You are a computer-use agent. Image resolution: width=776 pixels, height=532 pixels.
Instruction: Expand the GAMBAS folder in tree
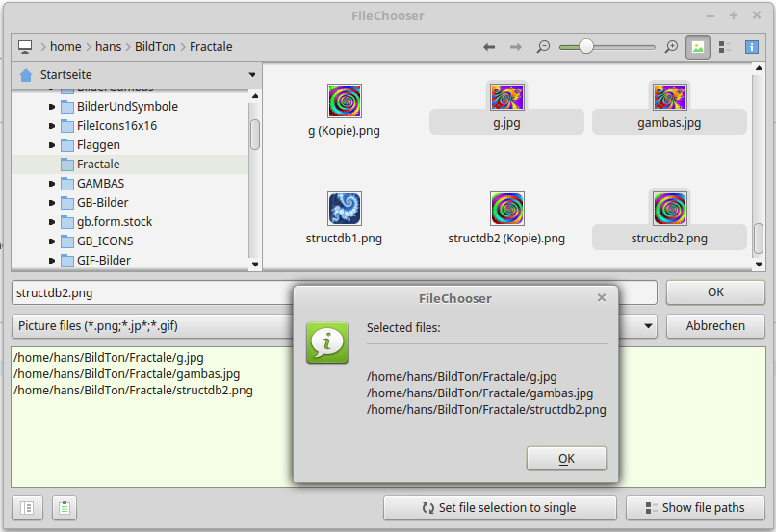point(52,184)
